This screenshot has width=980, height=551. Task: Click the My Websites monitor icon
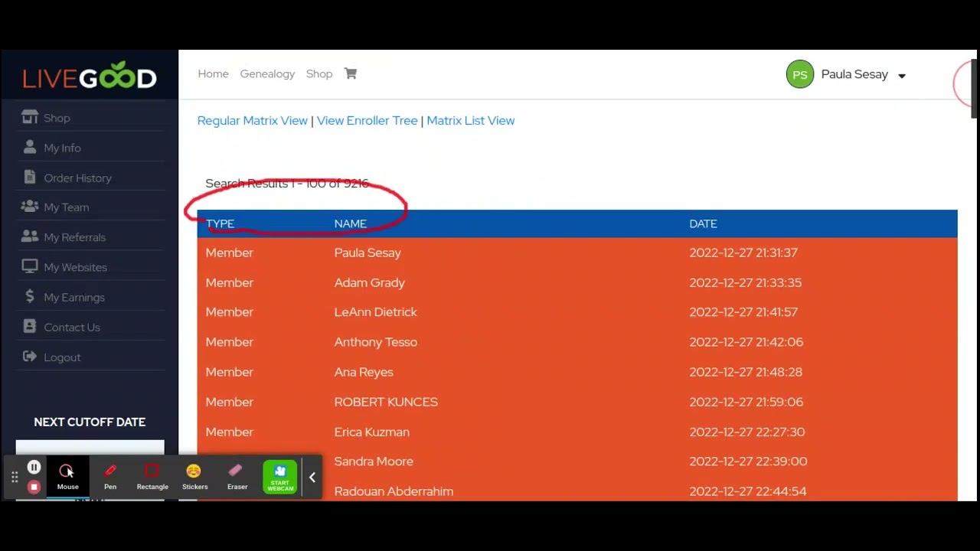coord(30,266)
